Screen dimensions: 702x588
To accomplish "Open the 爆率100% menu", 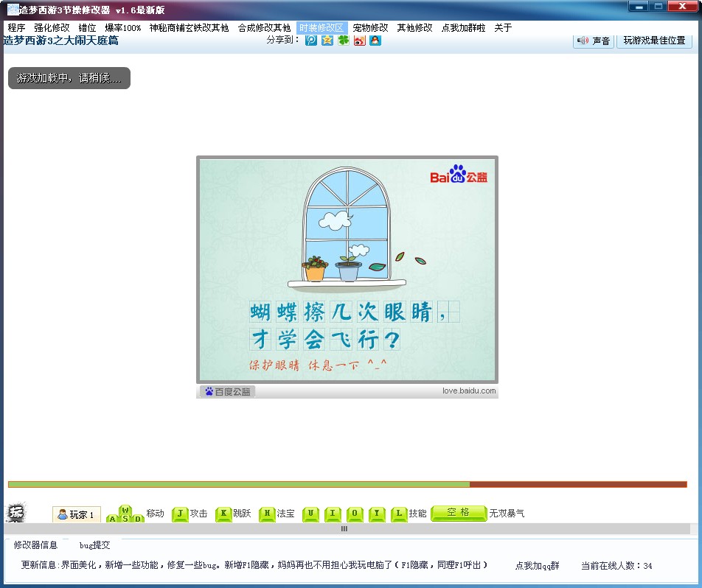I will 122,28.
